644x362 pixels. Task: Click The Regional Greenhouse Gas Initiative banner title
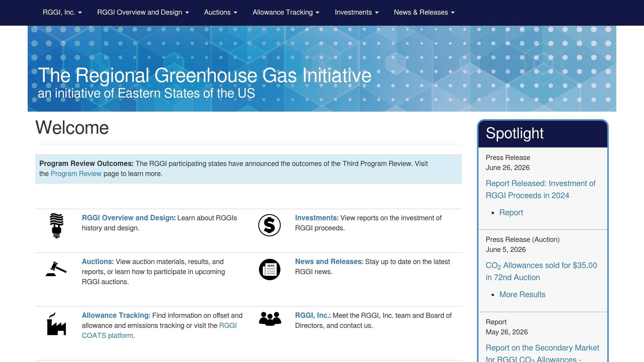[204, 75]
